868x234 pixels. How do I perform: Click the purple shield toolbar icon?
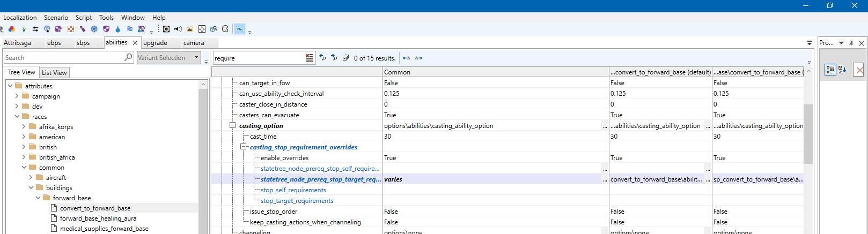106,29
